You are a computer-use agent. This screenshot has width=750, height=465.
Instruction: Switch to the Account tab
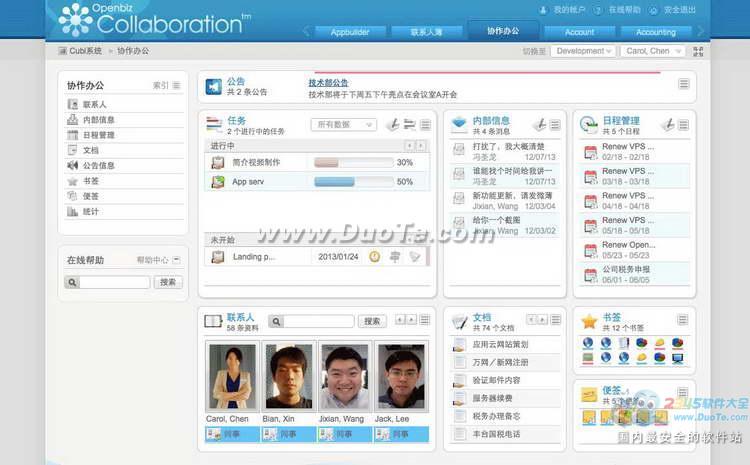coord(579,32)
